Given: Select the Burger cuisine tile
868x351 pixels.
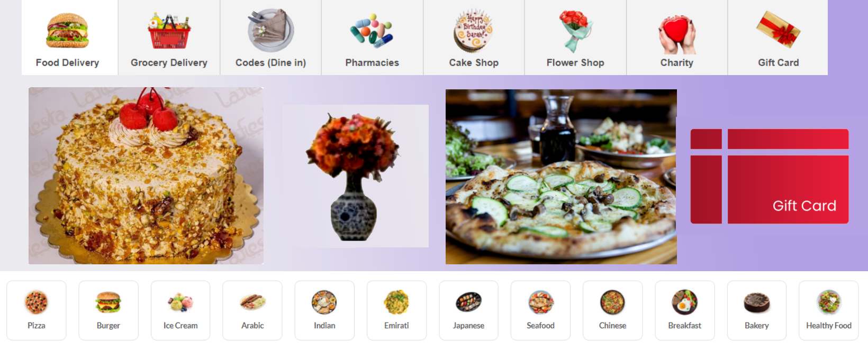Looking at the screenshot, I should [108, 310].
